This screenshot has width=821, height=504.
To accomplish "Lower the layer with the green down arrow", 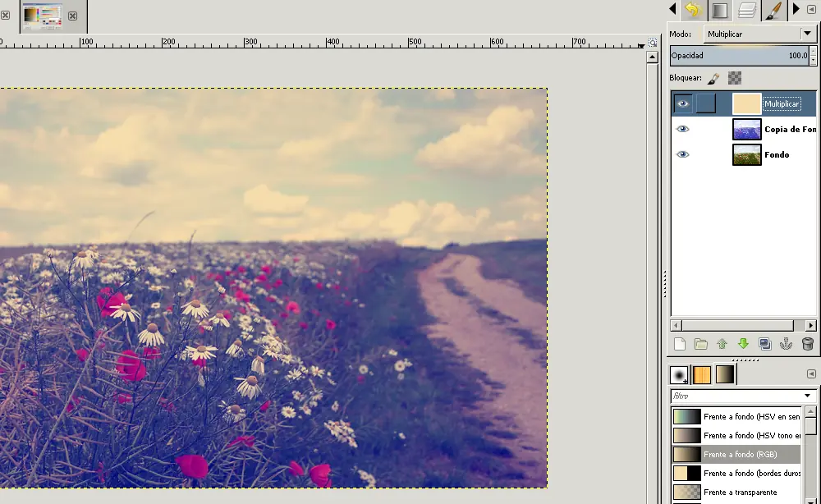I will (743, 345).
